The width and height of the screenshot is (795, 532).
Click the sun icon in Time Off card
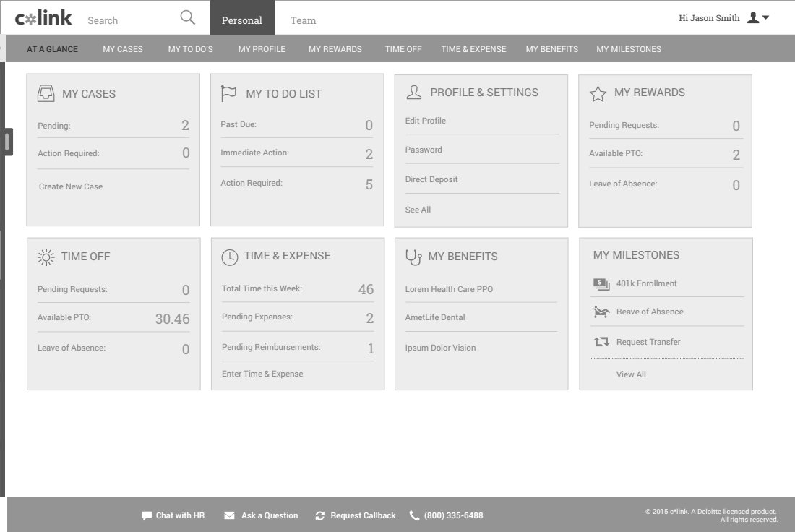click(46, 257)
